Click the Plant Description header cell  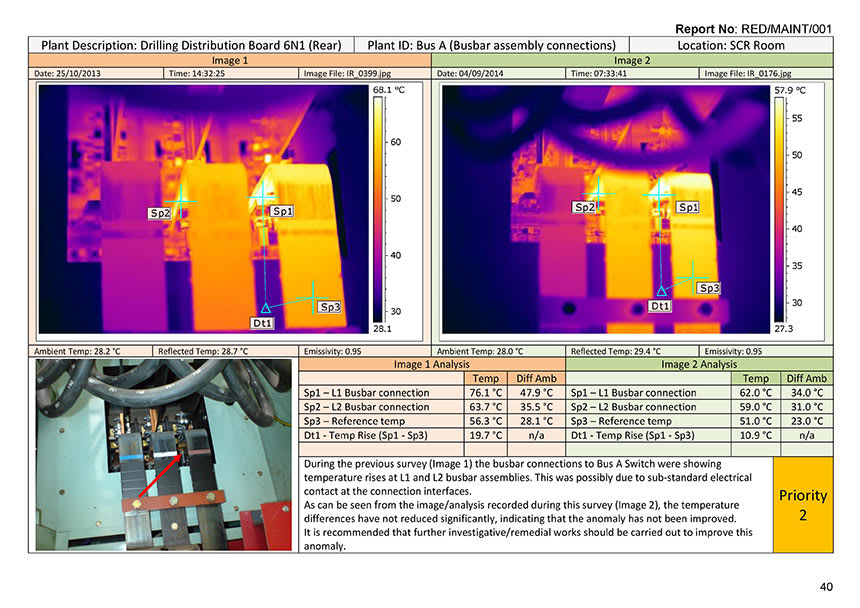[191, 45]
